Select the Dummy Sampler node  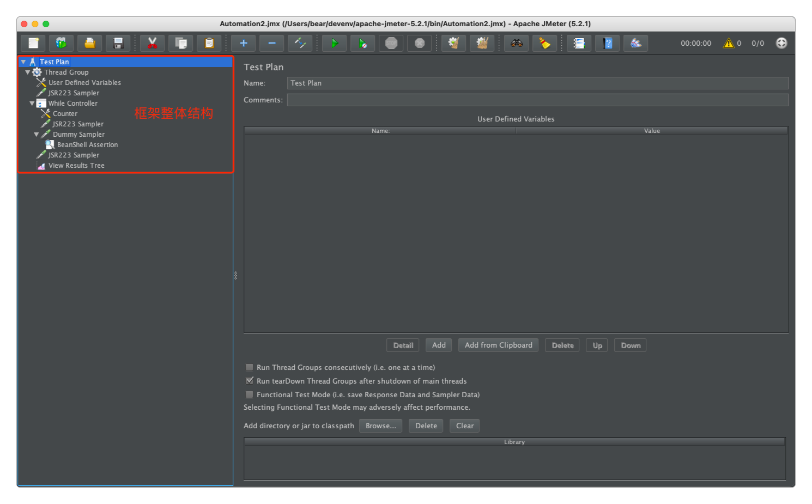[x=78, y=135]
